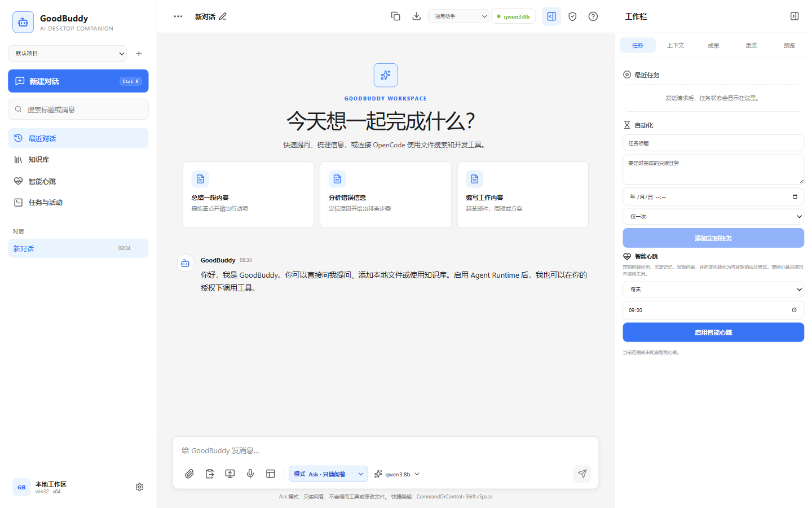
Task: Open the 模式 Ask · 只读问答 mode dropdown
Action: pos(328,474)
